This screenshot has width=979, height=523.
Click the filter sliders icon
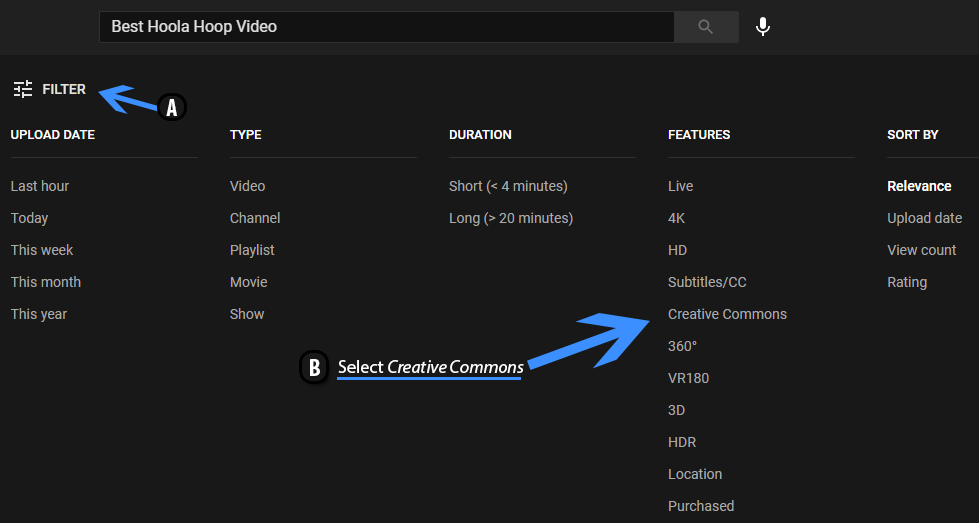point(23,89)
